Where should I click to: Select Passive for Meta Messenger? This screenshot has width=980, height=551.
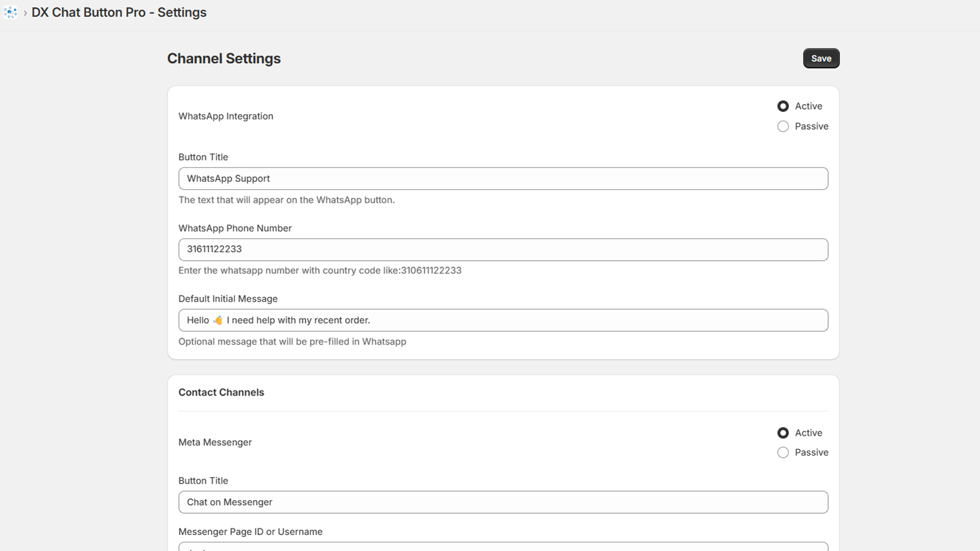pos(783,452)
